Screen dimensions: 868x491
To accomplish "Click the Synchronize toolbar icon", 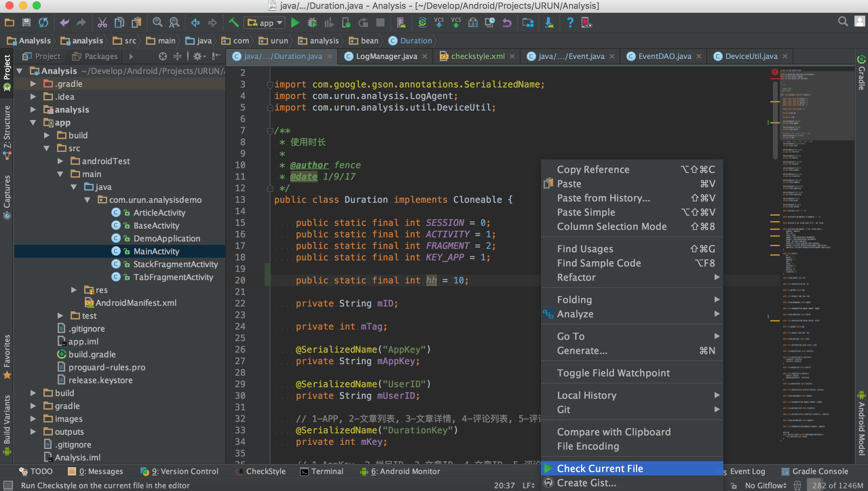I will click(x=43, y=23).
